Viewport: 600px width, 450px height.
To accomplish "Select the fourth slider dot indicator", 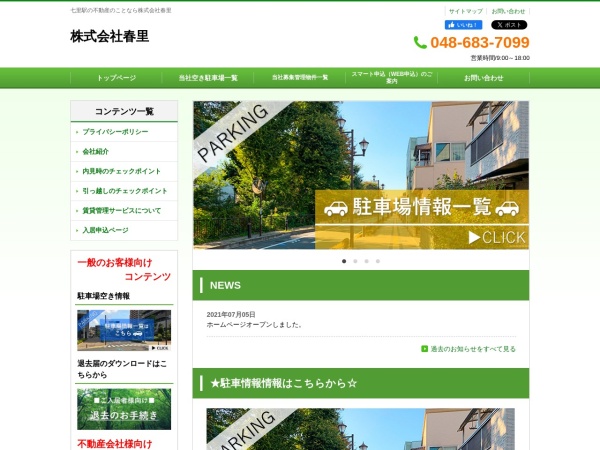I will tap(378, 261).
